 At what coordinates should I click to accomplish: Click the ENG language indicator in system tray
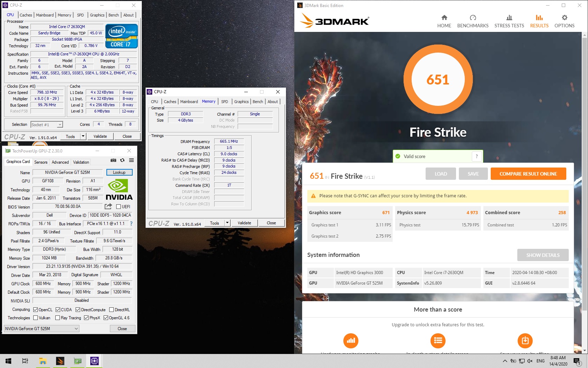(x=540, y=361)
